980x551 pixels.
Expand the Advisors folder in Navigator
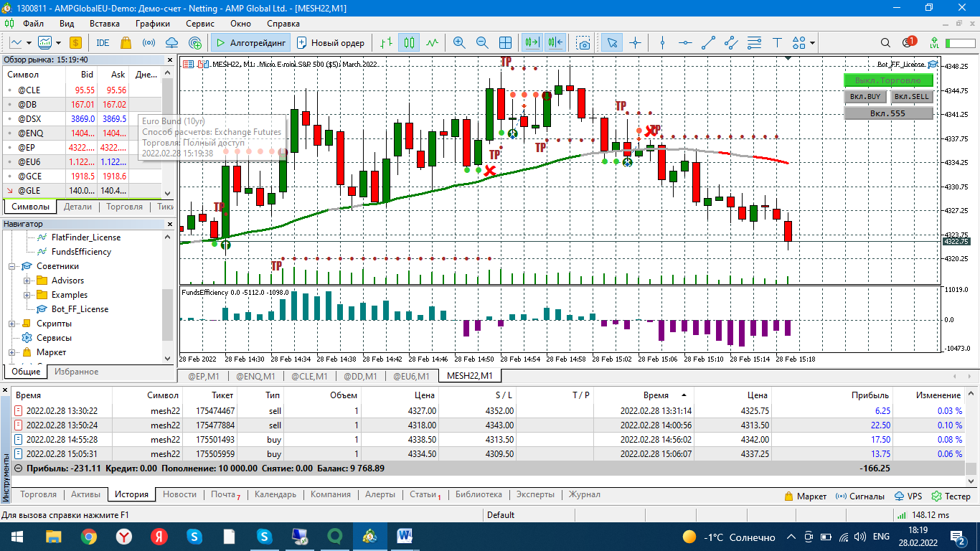tap(27, 281)
